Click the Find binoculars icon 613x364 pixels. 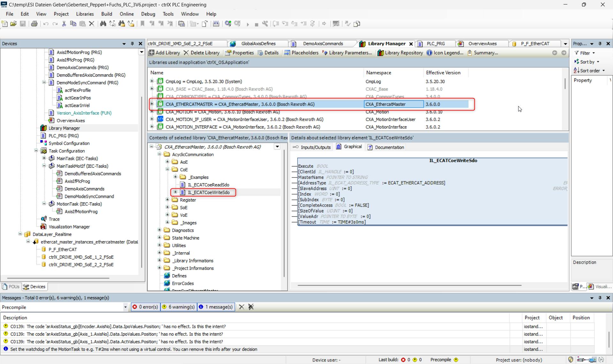tap(103, 24)
